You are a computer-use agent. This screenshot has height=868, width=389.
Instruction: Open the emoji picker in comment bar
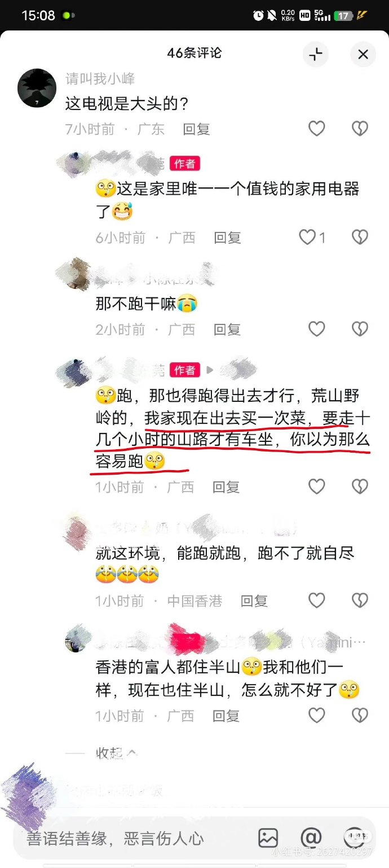coord(353,838)
